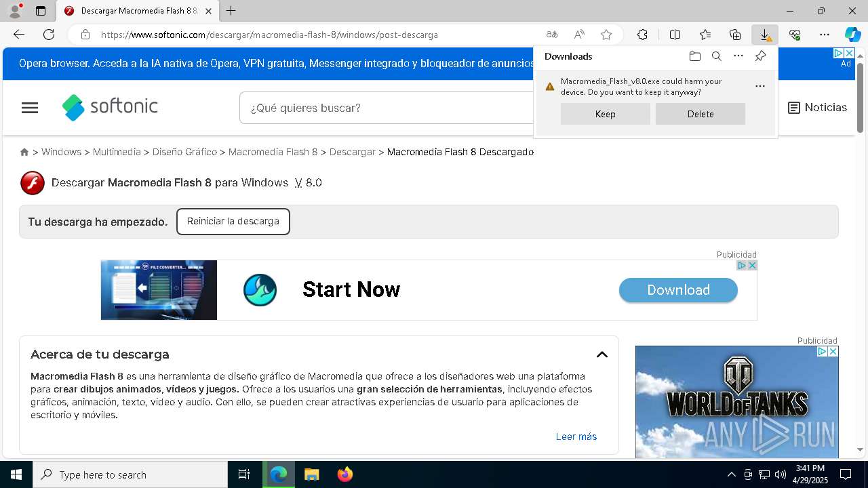The height and width of the screenshot is (488, 868).
Task: Close the World of Tanks ad
Action: tap(833, 352)
